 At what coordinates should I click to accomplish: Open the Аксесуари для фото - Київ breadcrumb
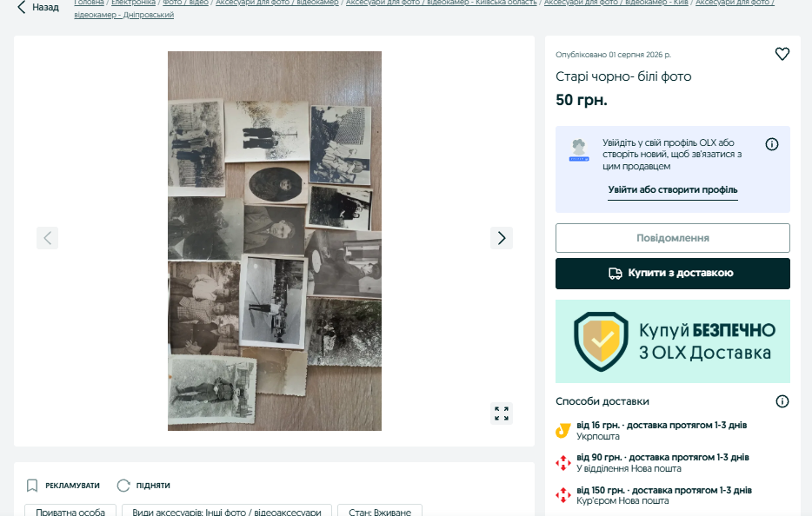pyautogui.click(x=616, y=3)
